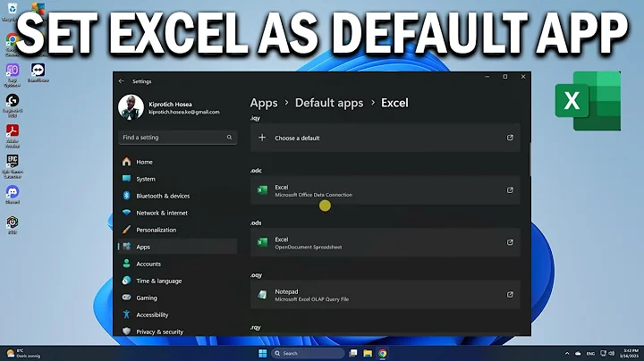This screenshot has height=361, width=644.
Task: Click the Find a setting search box
Action: pos(177,138)
